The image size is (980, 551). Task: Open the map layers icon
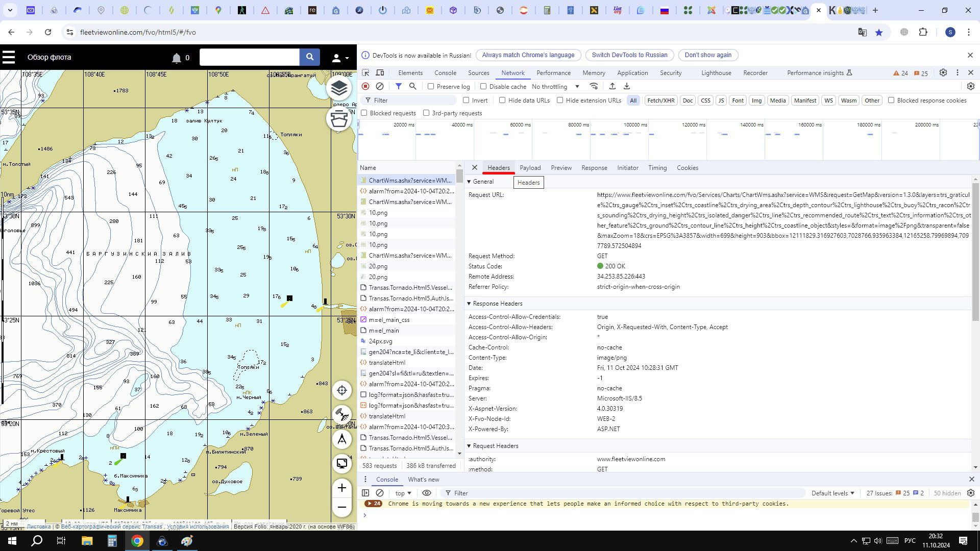coord(339,88)
